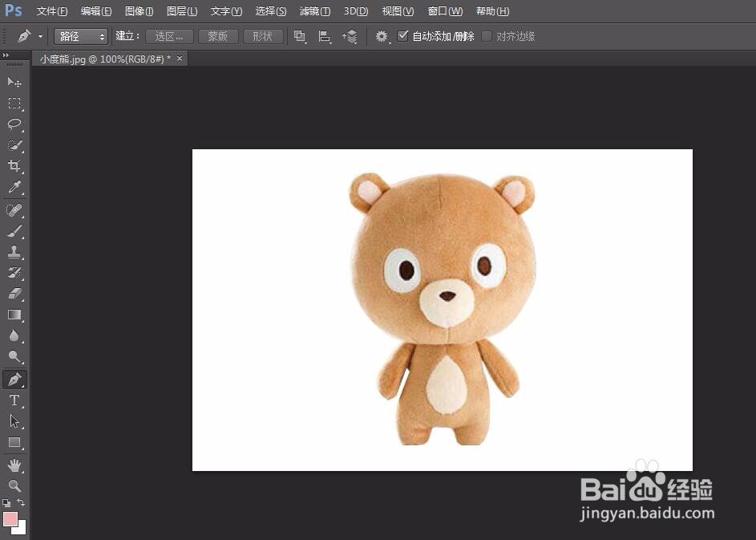The height and width of the screenshot is (540, 756).
Task: Expand the toolbox double-arrow
Action: (6, 55)
